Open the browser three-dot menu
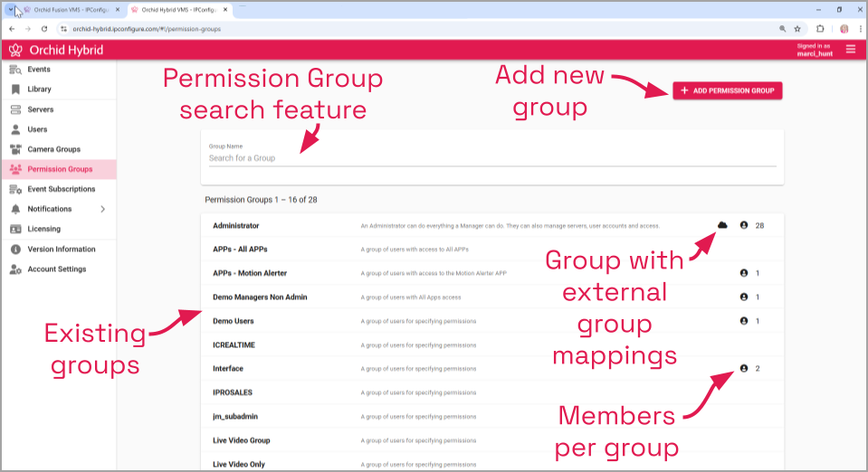 [x=860, y=29]
